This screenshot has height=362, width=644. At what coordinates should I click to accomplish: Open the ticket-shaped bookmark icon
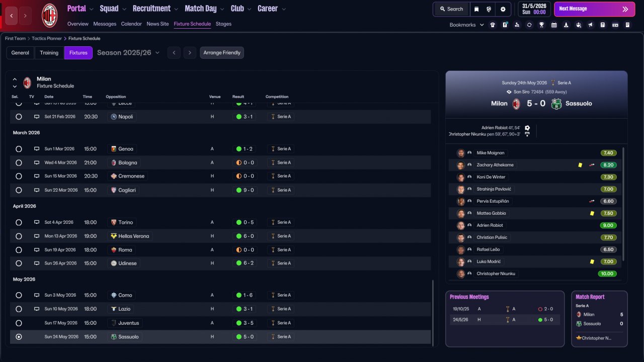coord(615,25)
